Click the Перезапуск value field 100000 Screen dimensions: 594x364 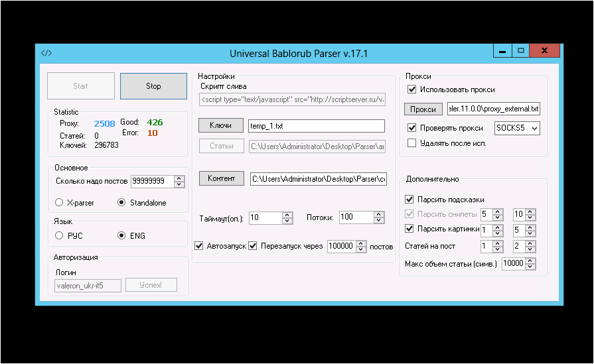point(342,247)
